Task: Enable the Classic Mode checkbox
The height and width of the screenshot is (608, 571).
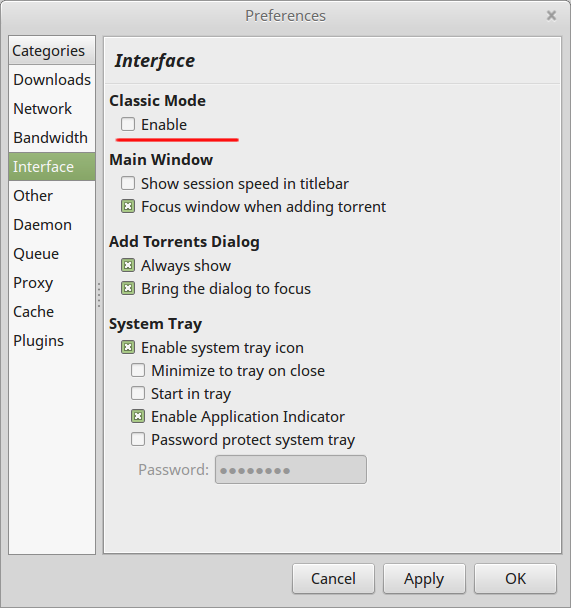Action: (128, 124)
